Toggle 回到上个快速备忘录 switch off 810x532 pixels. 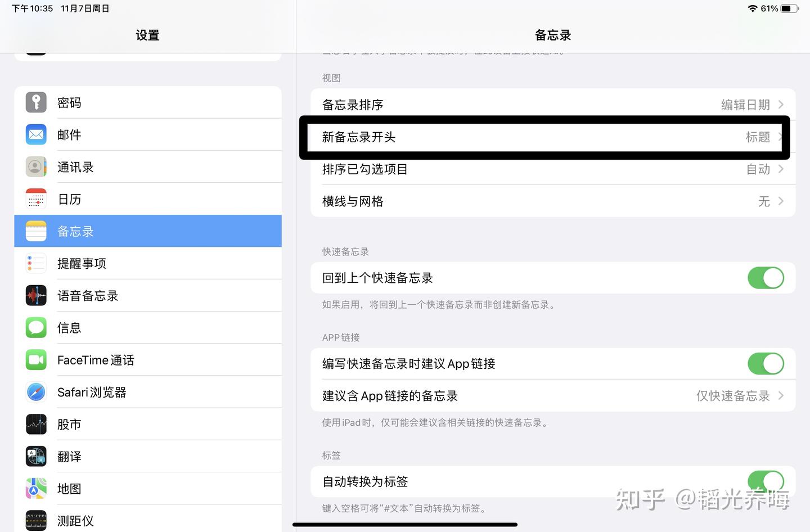(x=766, y=277)
